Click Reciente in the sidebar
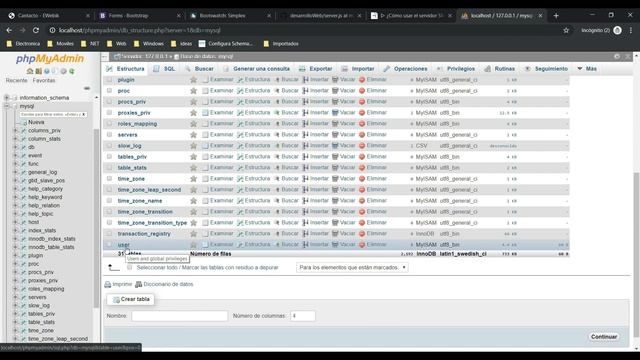Image resolution: width=640 pixels, height=360 pixels. pyautogui.click(x=16, y=80)
